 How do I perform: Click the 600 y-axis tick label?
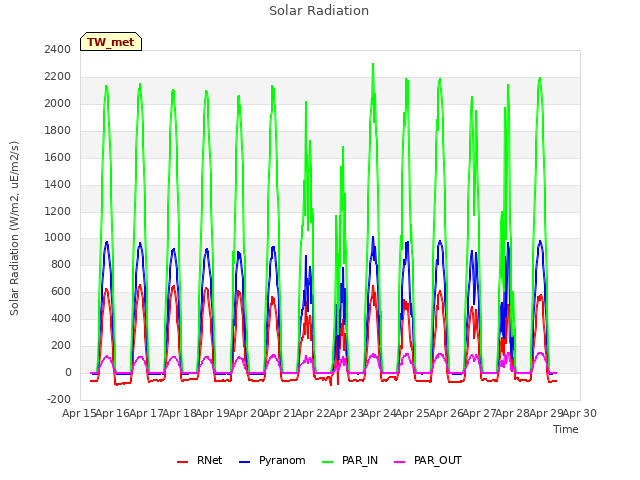click(x=61, y=291)
